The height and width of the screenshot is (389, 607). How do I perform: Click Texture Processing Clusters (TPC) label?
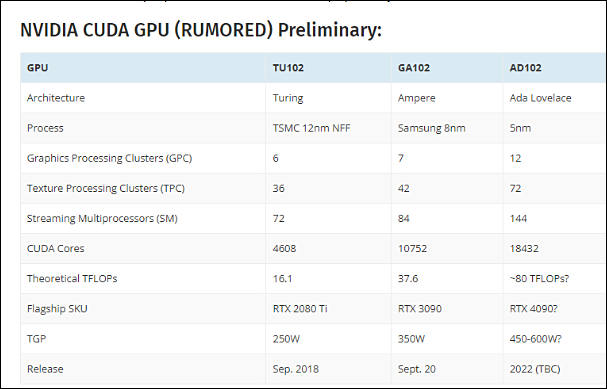point(106,189)
